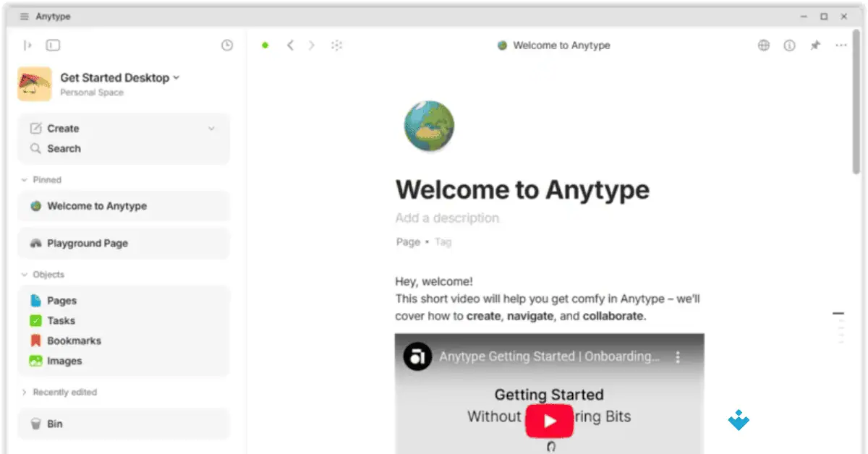Play the Getting Started YouTube video
868x454 pixels.
tap(549, 421)
